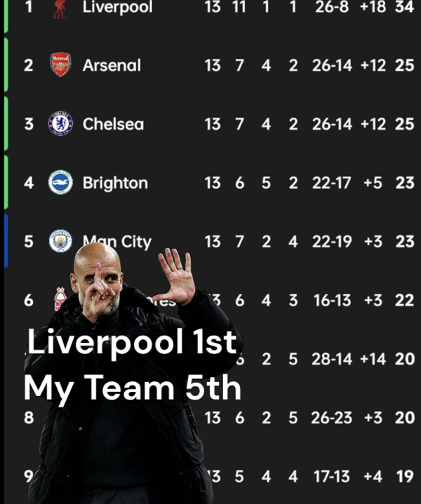Tap the Brighton club crest
421x504 pixels.
60,182
